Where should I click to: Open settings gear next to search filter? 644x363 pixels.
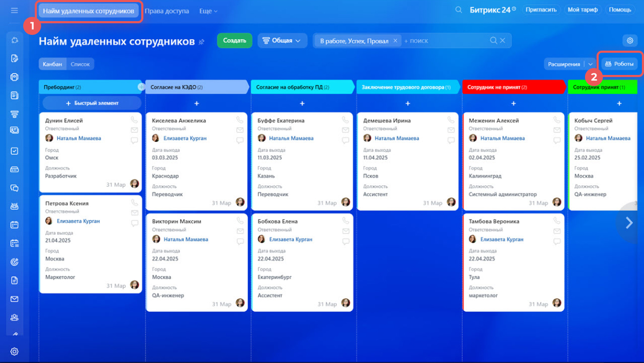coord(630,41)
